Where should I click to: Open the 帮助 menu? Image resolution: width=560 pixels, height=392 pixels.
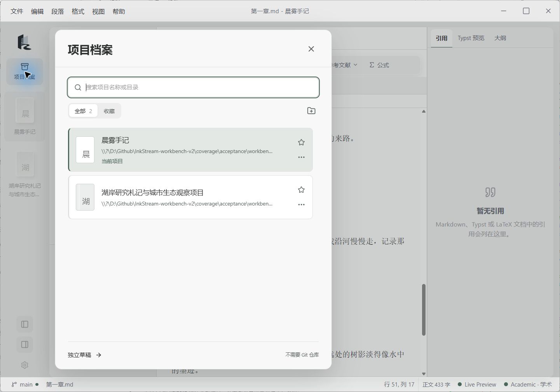click(119, 11)
